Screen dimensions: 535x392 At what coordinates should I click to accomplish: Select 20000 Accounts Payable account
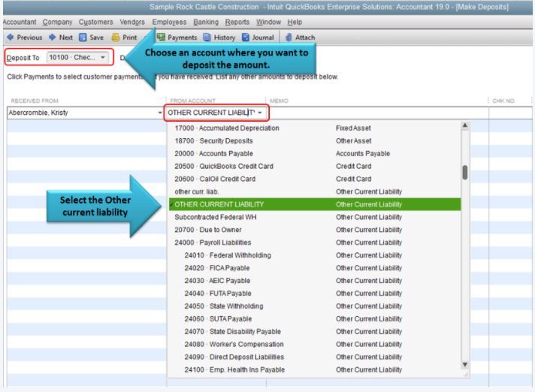(x=314, y=153)
